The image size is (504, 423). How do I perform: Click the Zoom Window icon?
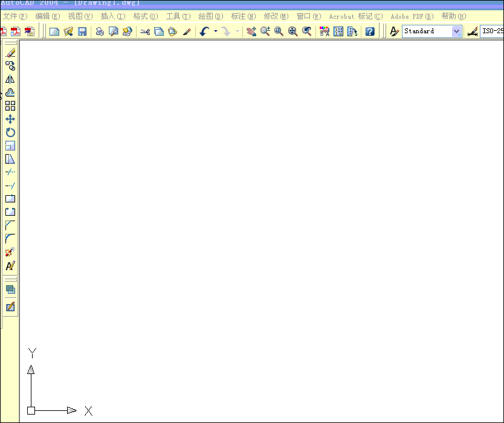pyautogui.click(x=279, y=31)
